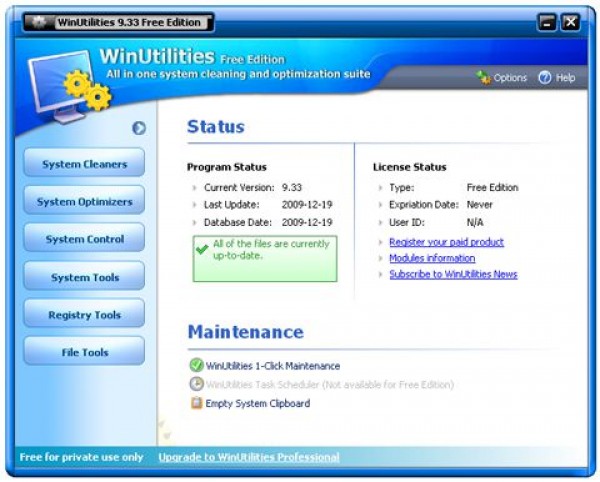Click the bullet arrow beside Subscribe to WinUtilities News
600x482 pixels.
coord(380,274)
